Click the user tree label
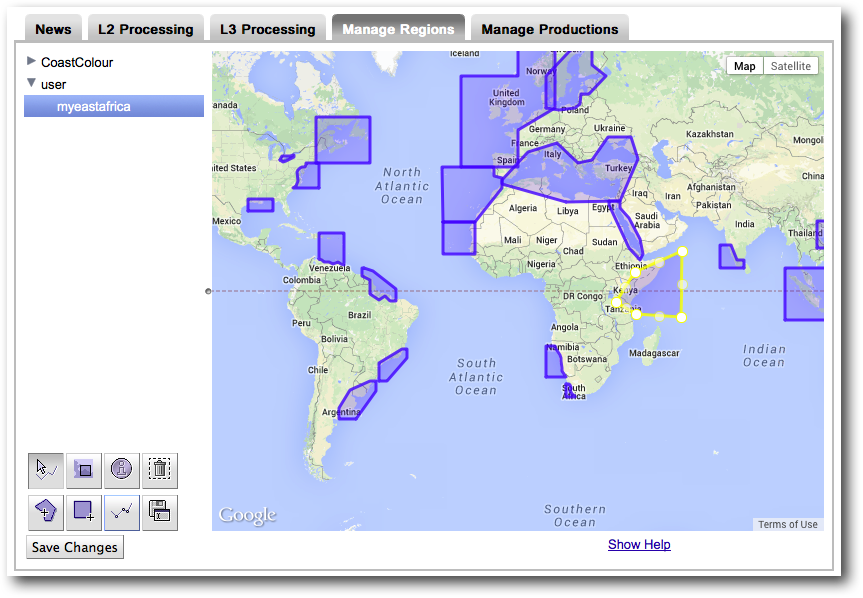863x598 pixels. (x=53, y=85)
